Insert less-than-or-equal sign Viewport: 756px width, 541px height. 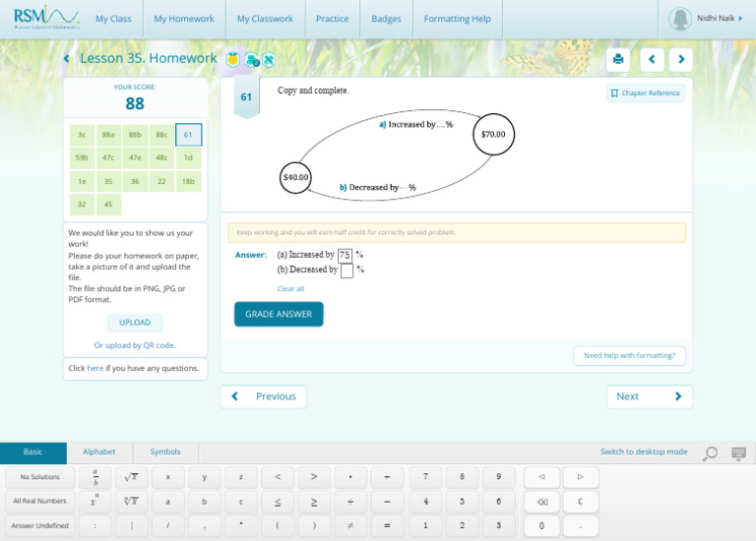tap(278, 502)
